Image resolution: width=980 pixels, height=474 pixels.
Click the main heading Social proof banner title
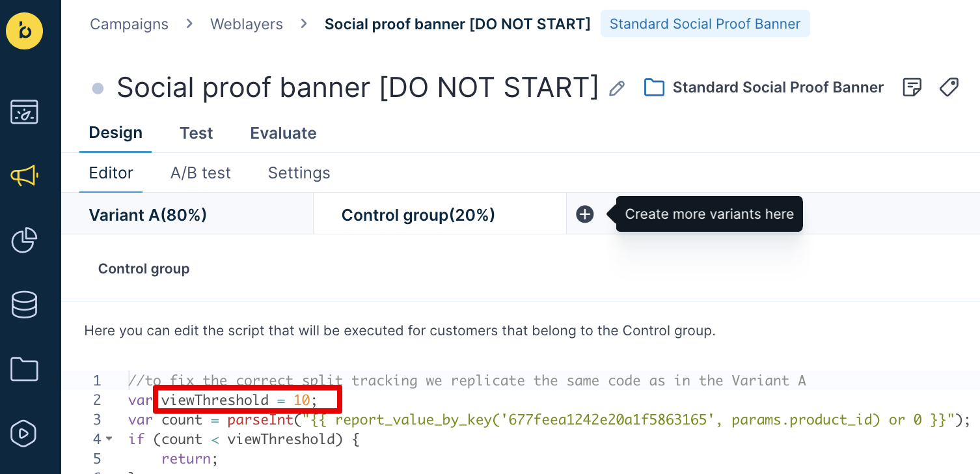(x=358, y=87)
